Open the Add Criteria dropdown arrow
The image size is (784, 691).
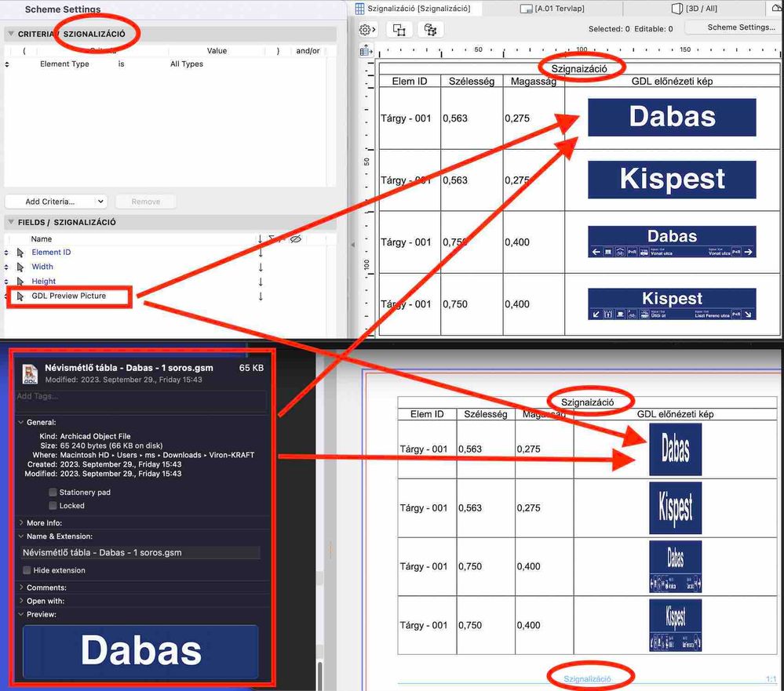[100, 202]
